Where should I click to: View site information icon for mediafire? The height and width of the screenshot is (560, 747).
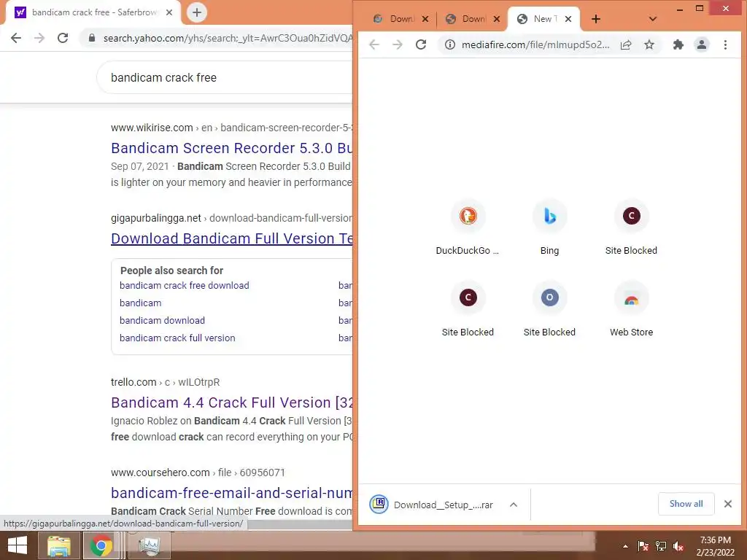point(449,44)
